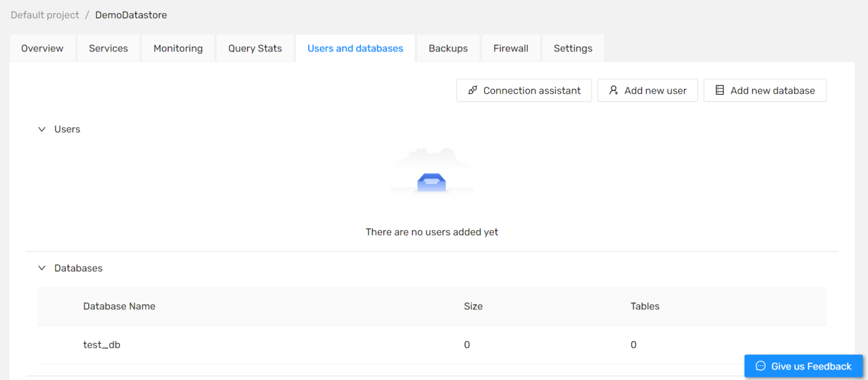The height and width of the screenshot is (380, 868).
Task: Click the database icon on Add new database
Action: coord(719,90)
